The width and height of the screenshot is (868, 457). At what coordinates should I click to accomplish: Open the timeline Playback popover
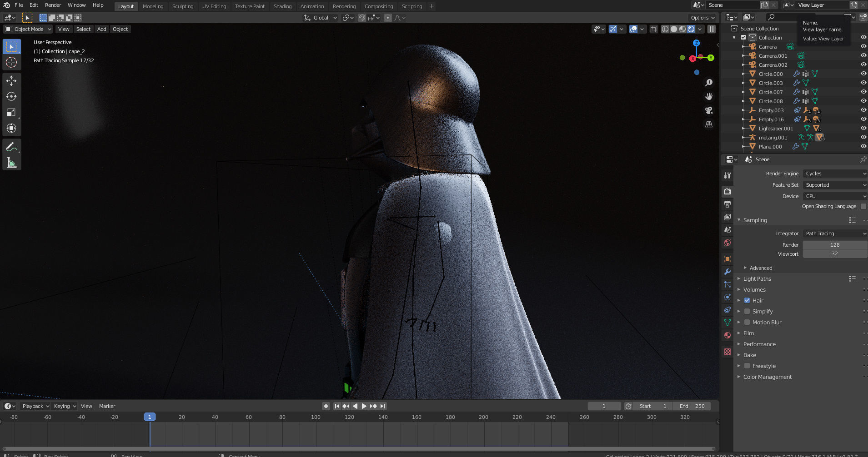coord(35,406)
